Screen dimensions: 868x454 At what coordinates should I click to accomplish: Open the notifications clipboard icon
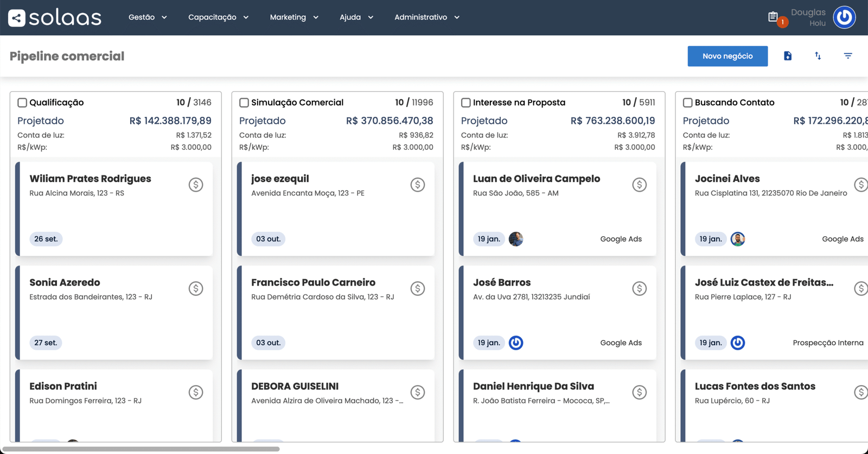(773, 17)
